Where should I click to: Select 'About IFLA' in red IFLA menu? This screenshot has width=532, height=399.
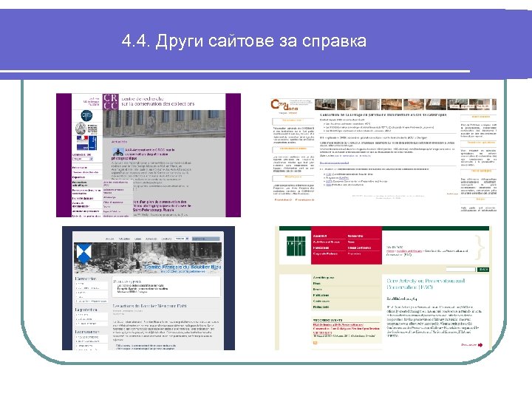320,236
